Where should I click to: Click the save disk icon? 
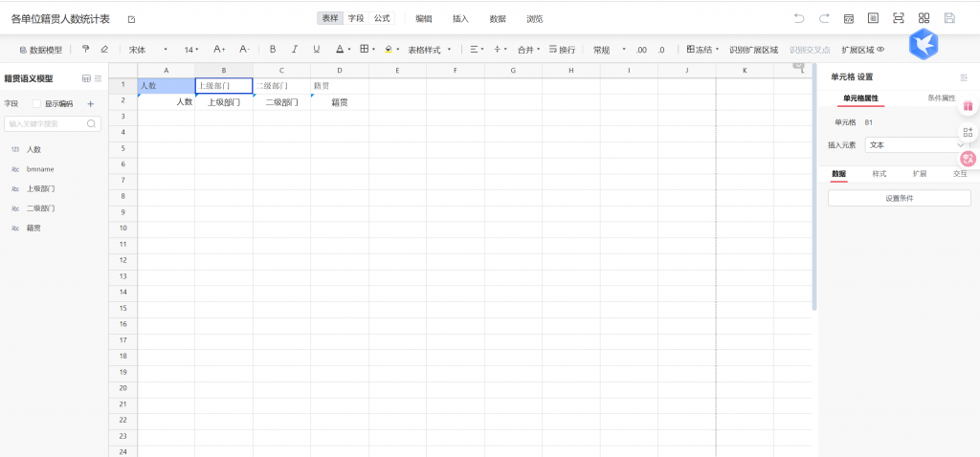949,18
